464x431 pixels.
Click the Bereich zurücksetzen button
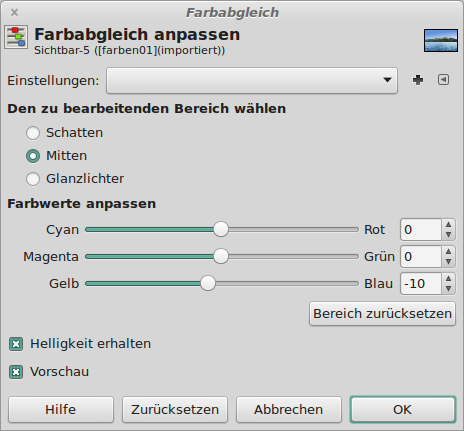pos(382,314)
